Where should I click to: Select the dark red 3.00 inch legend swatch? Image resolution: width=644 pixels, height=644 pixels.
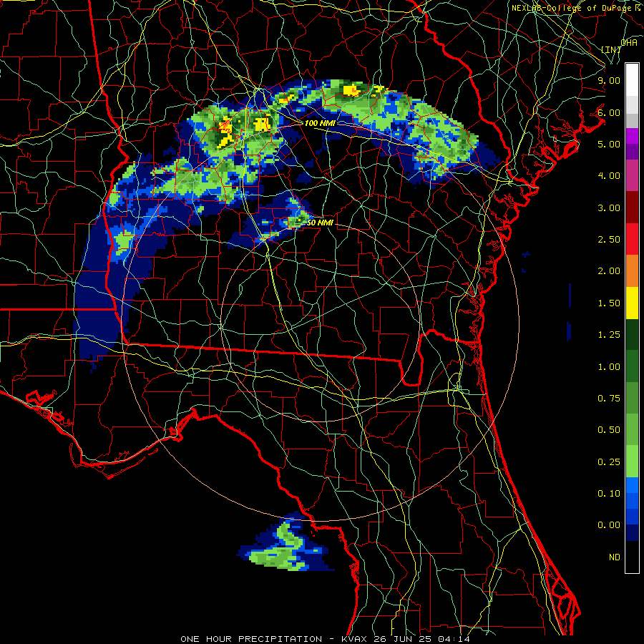(632, 207)
